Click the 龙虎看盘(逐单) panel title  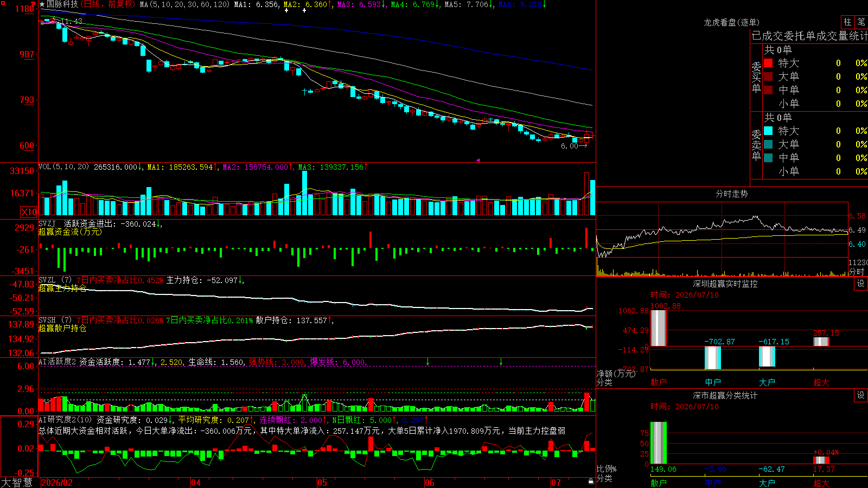[731, 22]
